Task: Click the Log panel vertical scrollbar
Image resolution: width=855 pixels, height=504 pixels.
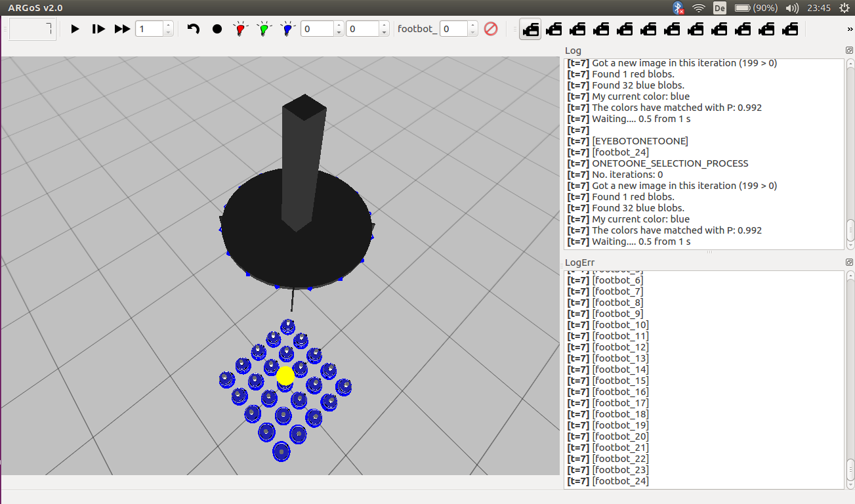Action: (850, 230)
